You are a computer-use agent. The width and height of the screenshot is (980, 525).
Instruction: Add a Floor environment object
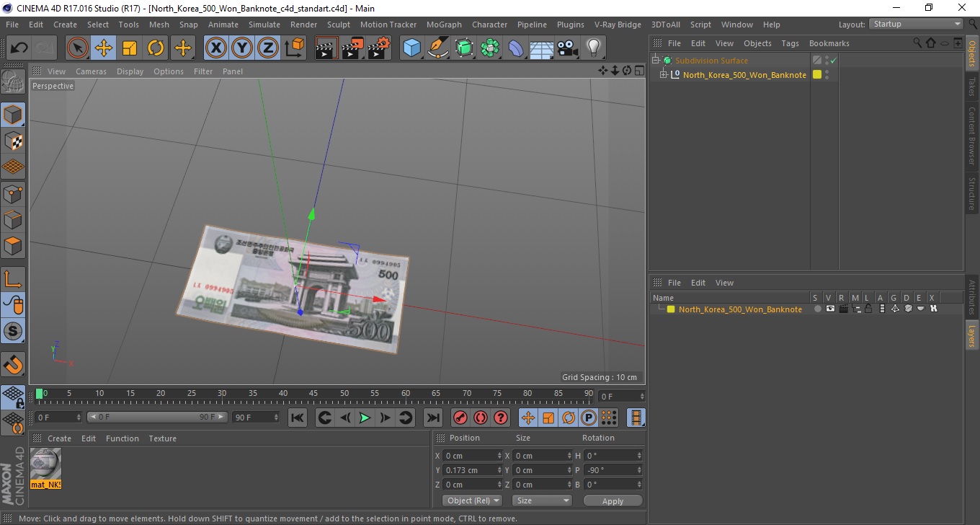(541, 48)
